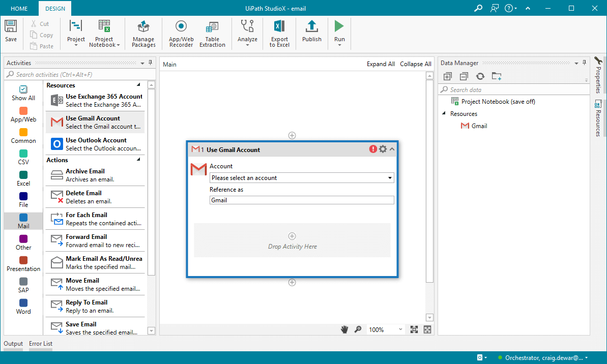Collapse the Resources tree node
The image size is (607, 364).
point(444,113)
